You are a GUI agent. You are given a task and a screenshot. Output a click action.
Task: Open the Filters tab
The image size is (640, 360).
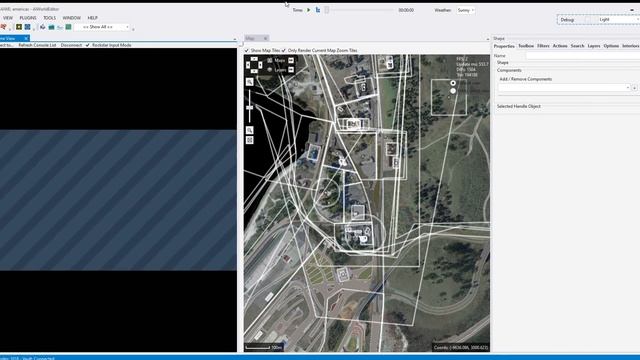pyautogui.click(x=543, y=46)
